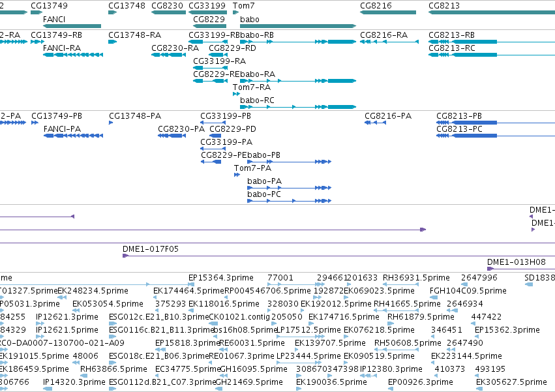Click the IP14320.3prime EST label
This screenshot has height=392, width=555.
(74, 382)
